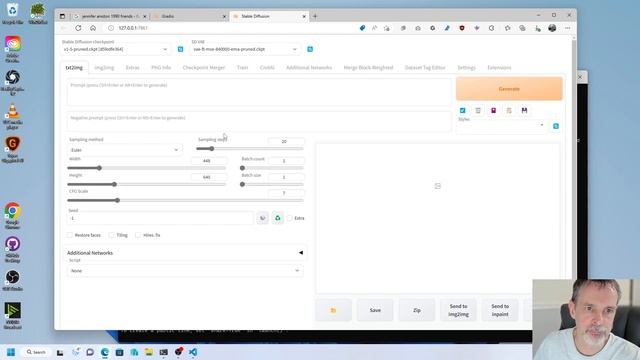Open the Settings tab
The width and height of the screenshot is (640, 360).
click(466, 68)
